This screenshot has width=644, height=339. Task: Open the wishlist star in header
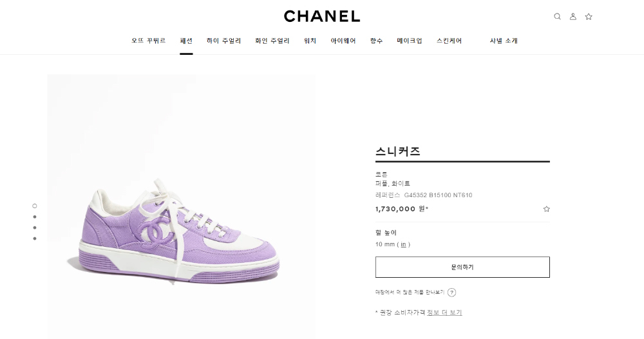pyautogui.click(x=589, y=17)
